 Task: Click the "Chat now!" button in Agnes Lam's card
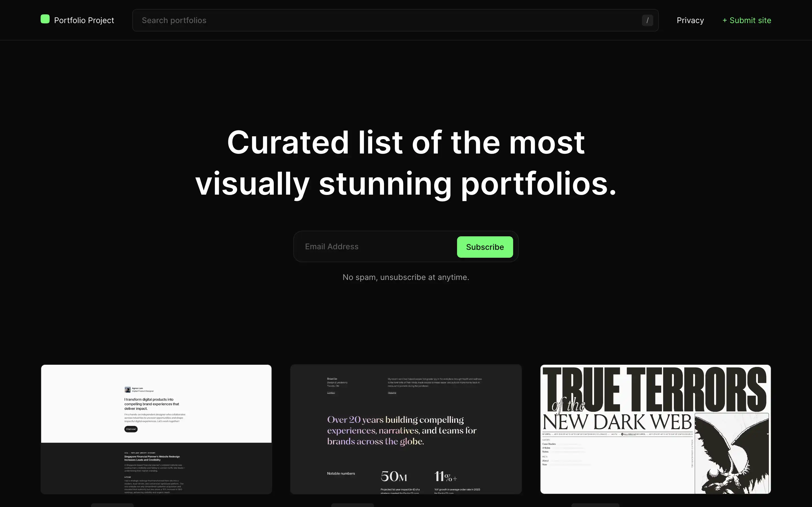(131, 429)
